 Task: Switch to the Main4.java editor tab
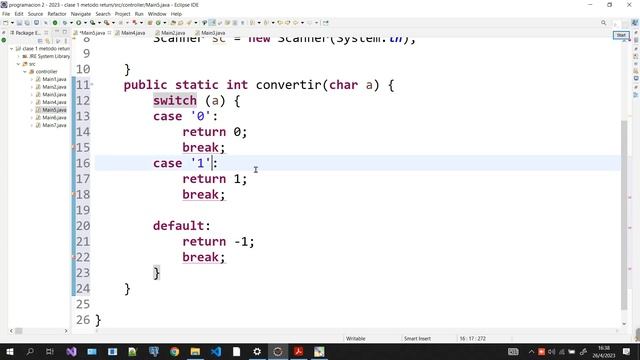tap(130, 33)
